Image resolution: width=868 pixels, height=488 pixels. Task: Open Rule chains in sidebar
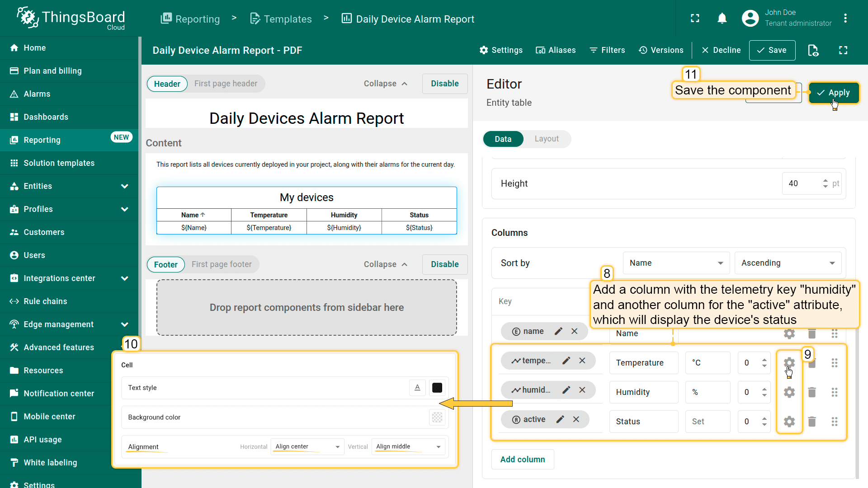[45, 301]
